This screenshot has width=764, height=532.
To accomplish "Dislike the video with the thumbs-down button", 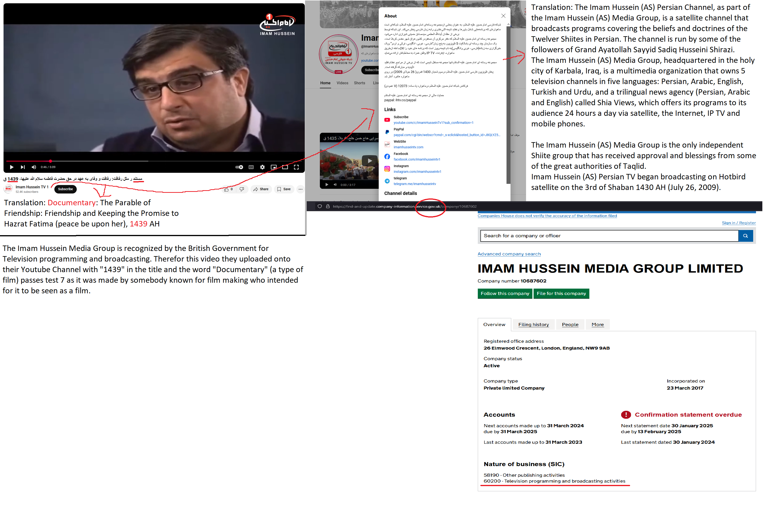I will tap(242, 189).
